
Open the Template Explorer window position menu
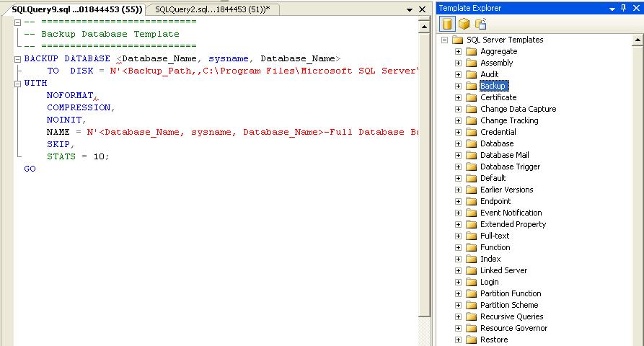click(612, 8)
